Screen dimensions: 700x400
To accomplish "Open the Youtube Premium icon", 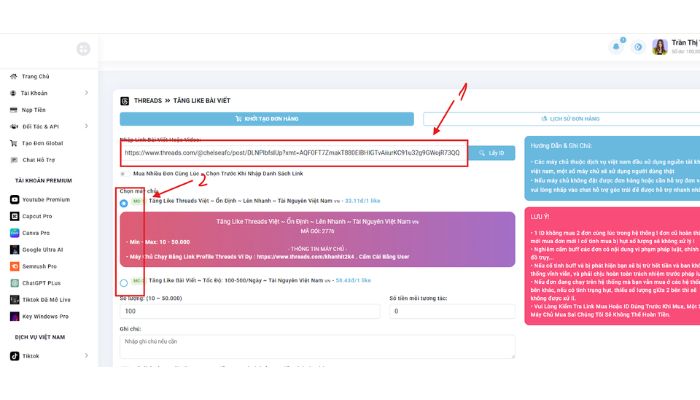I will click(x=15, y=200).
